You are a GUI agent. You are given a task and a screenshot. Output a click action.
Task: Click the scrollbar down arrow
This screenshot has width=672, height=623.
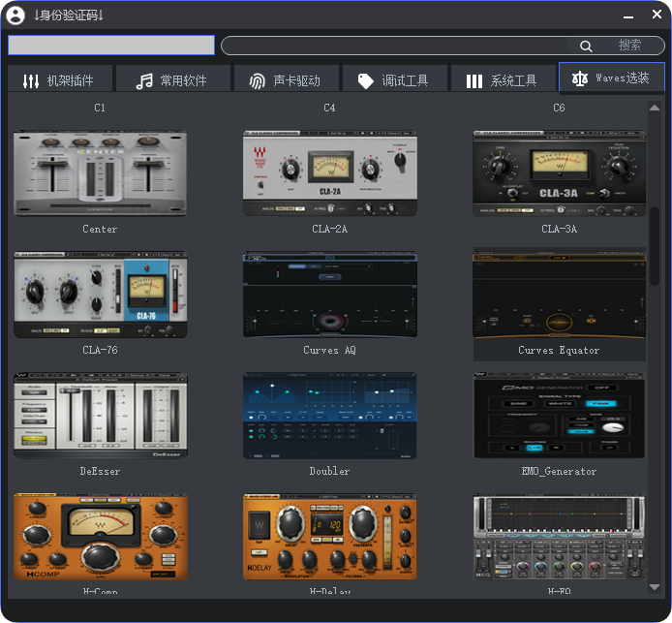point(655,587)
